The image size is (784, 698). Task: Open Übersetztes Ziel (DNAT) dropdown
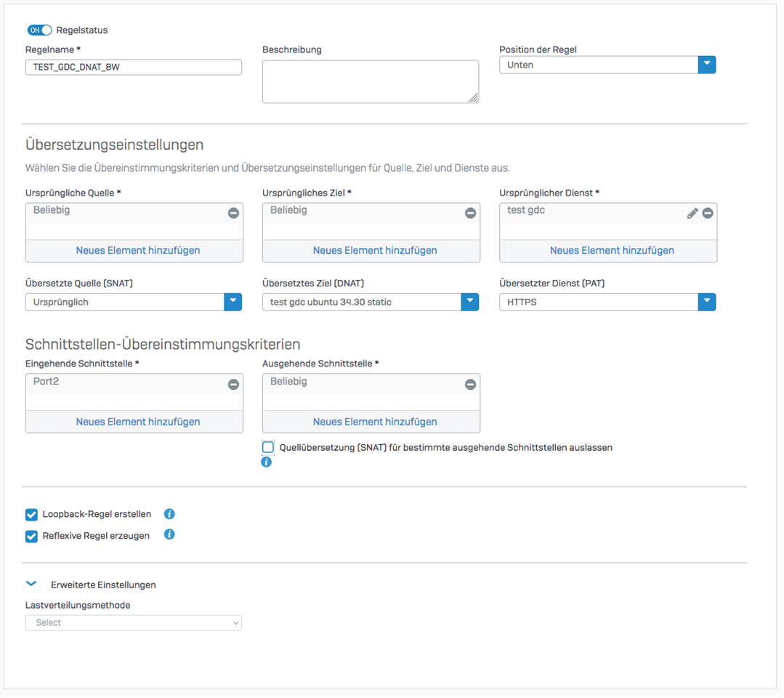tap(469, 302)
